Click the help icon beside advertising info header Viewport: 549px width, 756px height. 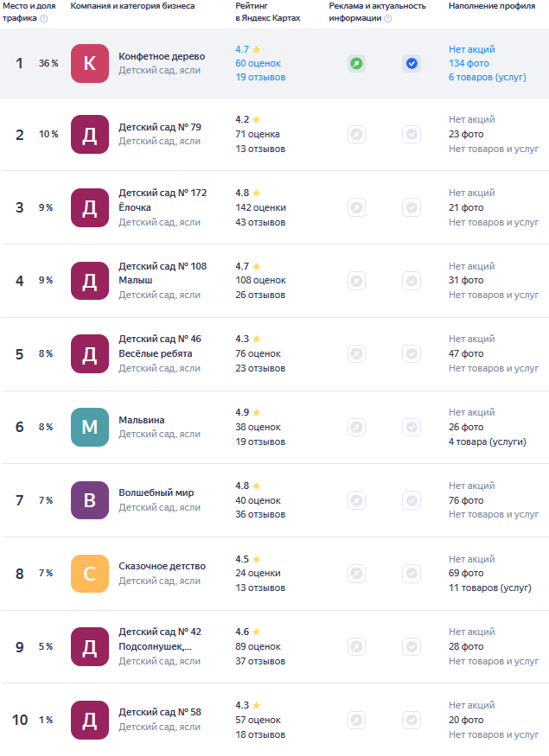(x=388, y=18)
